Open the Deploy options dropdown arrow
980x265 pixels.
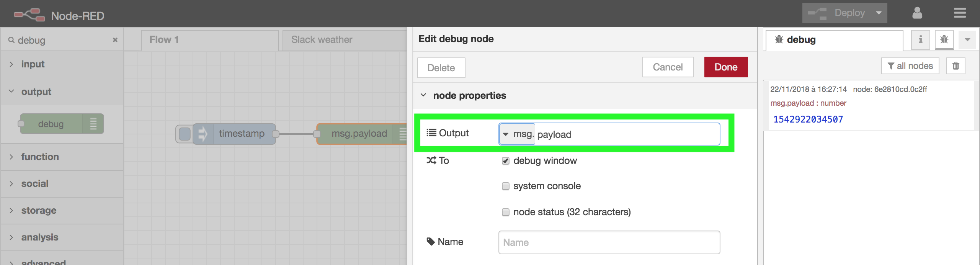879,13
